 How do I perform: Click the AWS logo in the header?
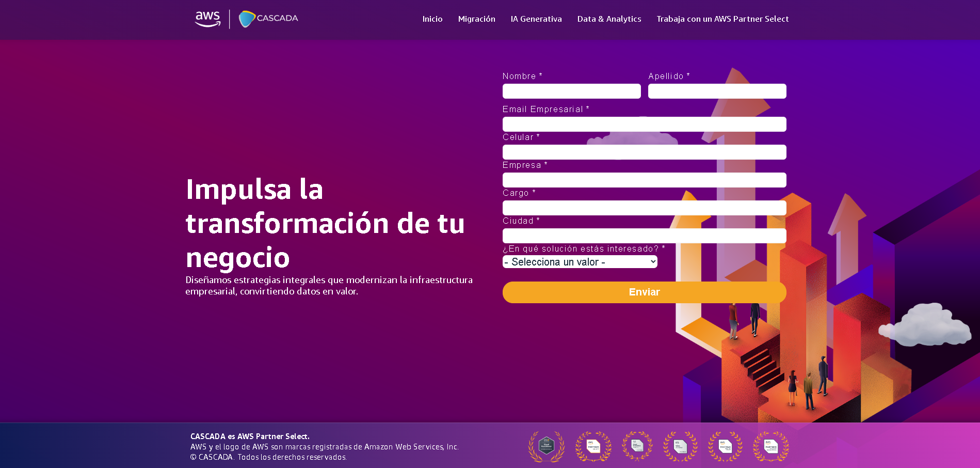pos(207,19)
